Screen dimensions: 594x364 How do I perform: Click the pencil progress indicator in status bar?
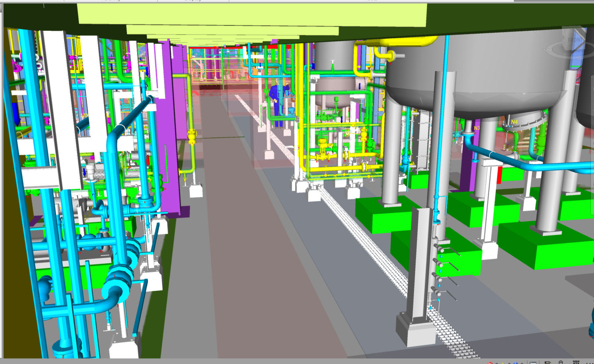click(x=547, y=363)
